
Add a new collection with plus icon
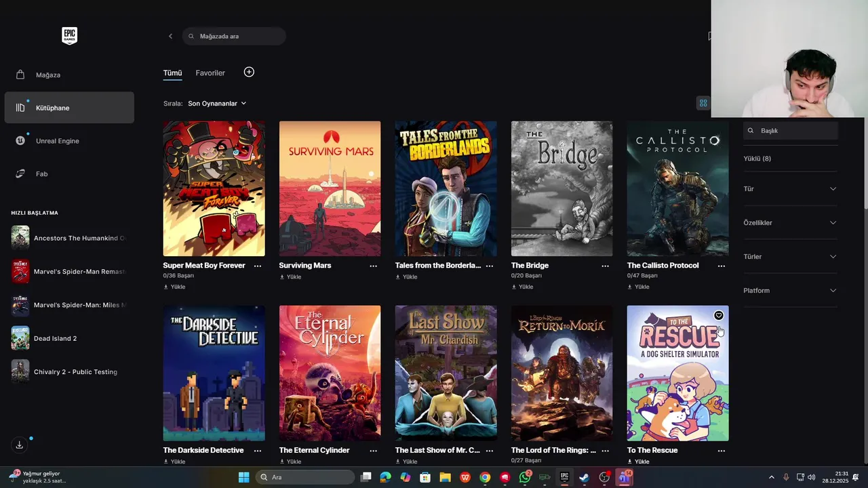249,72
